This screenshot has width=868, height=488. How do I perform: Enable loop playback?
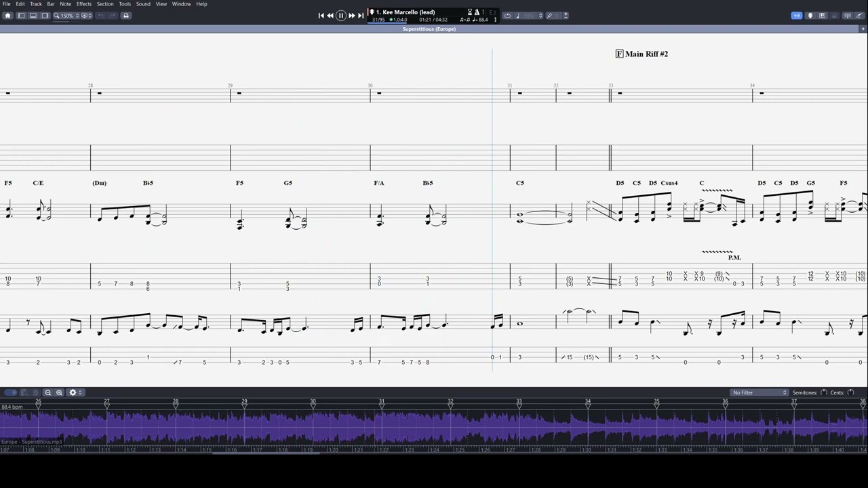pos(507,16)
